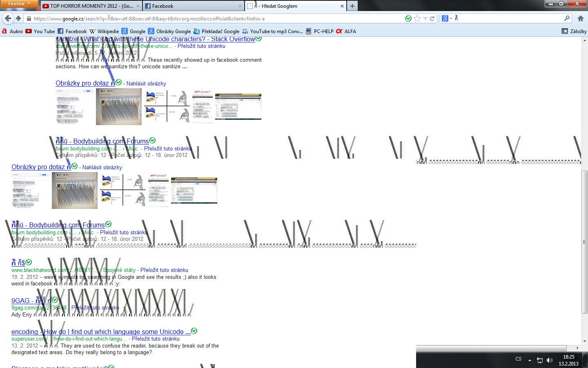Image resolution: width=588 pixels, height=368 pixels.
Task: Click the vertical scrollbar thumb
Action: tap(585, 242)
